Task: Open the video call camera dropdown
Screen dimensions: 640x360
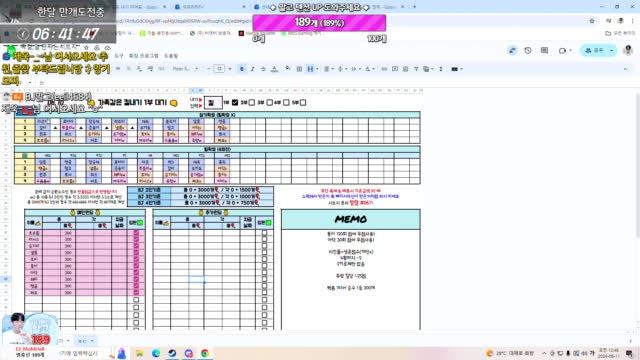Action: pyautogui.click(x=565, y=51)
